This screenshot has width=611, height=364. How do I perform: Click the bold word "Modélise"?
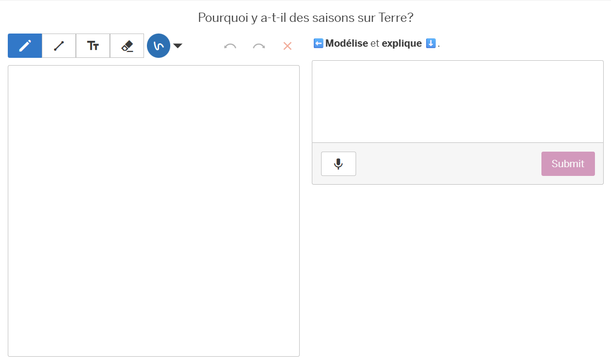(346, 43)
